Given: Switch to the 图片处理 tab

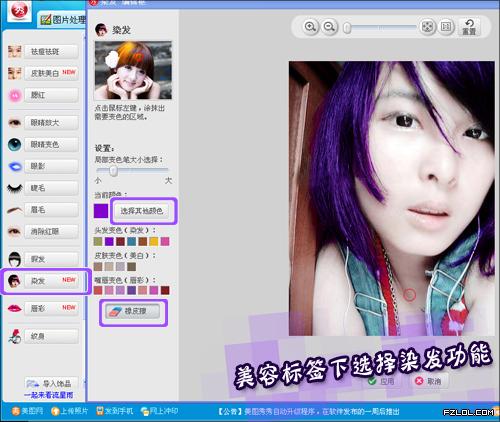Looking at the screenshot, I should (x=63, y=20).
